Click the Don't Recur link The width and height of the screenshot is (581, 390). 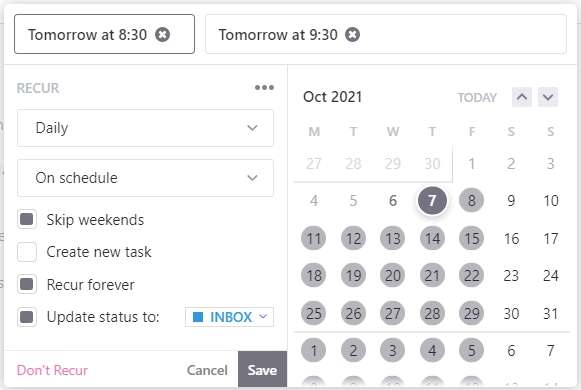pyautogui.click(x=52, y=370)
